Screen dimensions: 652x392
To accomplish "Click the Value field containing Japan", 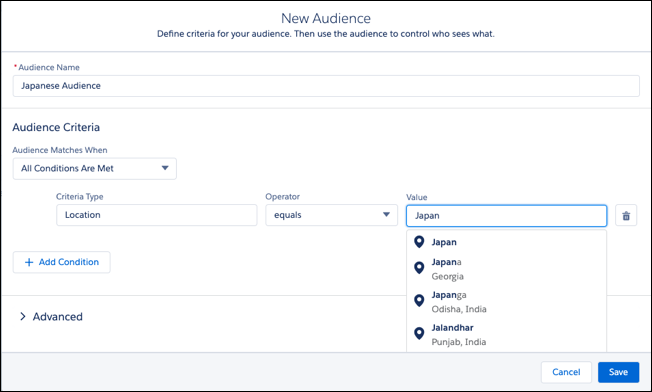I will [506, 215].
